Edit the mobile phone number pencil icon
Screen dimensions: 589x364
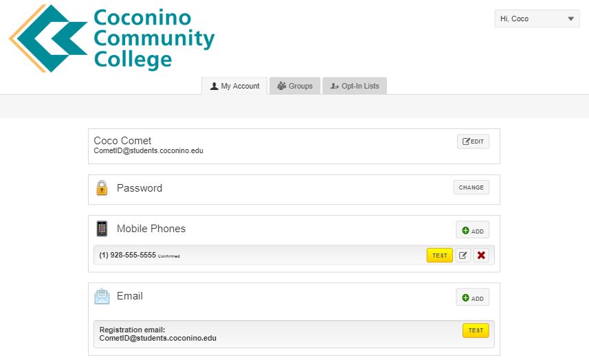tap(463, 255)
